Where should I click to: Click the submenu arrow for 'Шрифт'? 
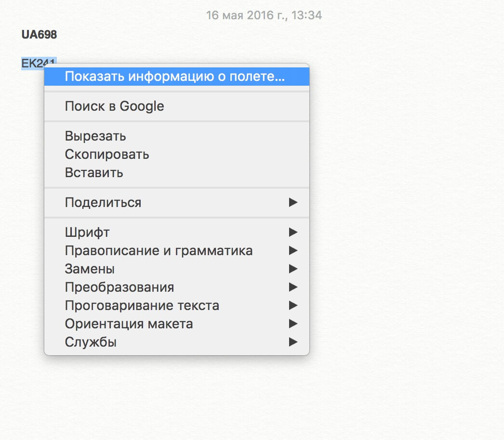point(293,233)
